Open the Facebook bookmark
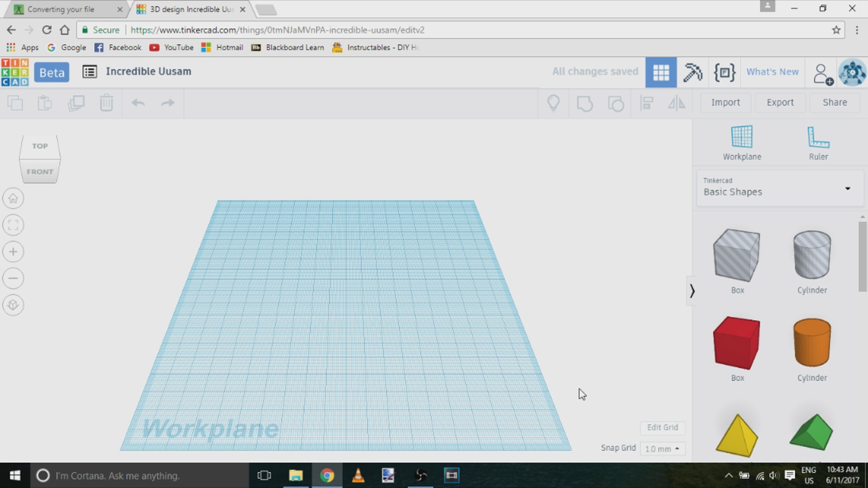 click(118, 47)
